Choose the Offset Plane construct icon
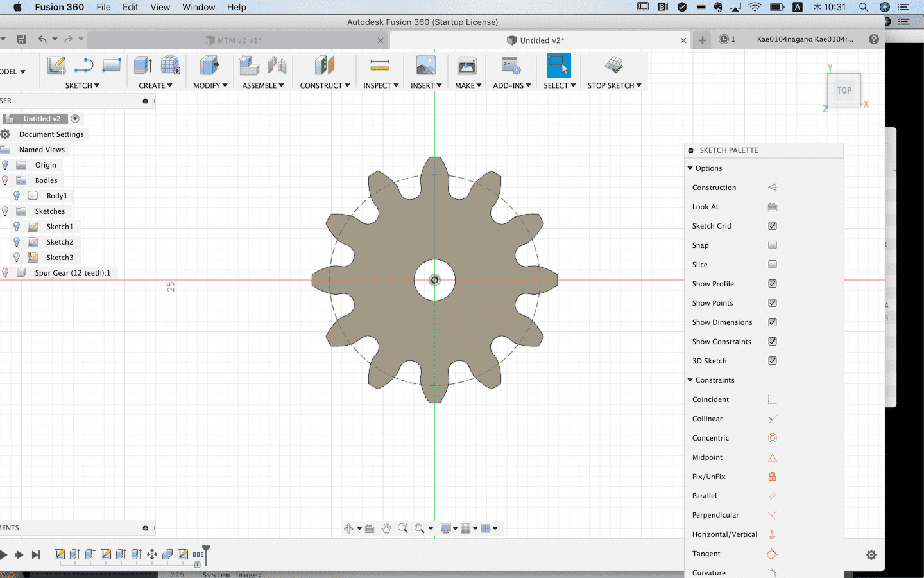This screenshot has width=924, height=578. click(x=325, y=66)
